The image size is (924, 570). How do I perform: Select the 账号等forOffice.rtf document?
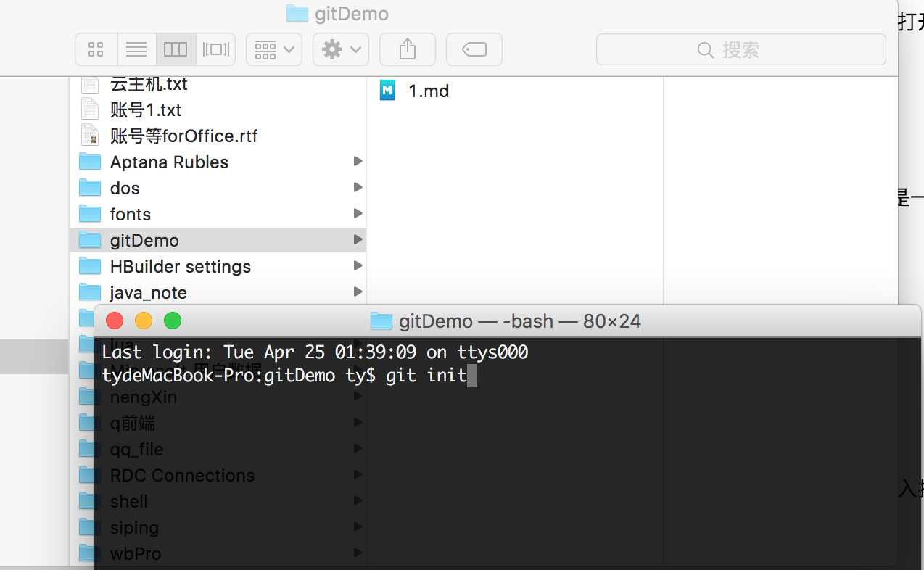pyautogui.click(x=183, y=136)
